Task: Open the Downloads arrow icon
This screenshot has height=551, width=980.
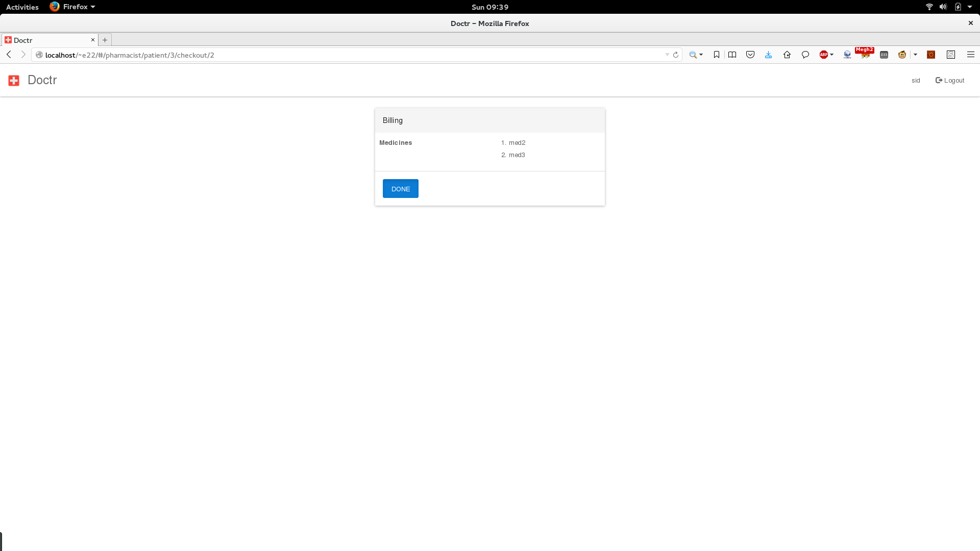Action: click(768, 55)
